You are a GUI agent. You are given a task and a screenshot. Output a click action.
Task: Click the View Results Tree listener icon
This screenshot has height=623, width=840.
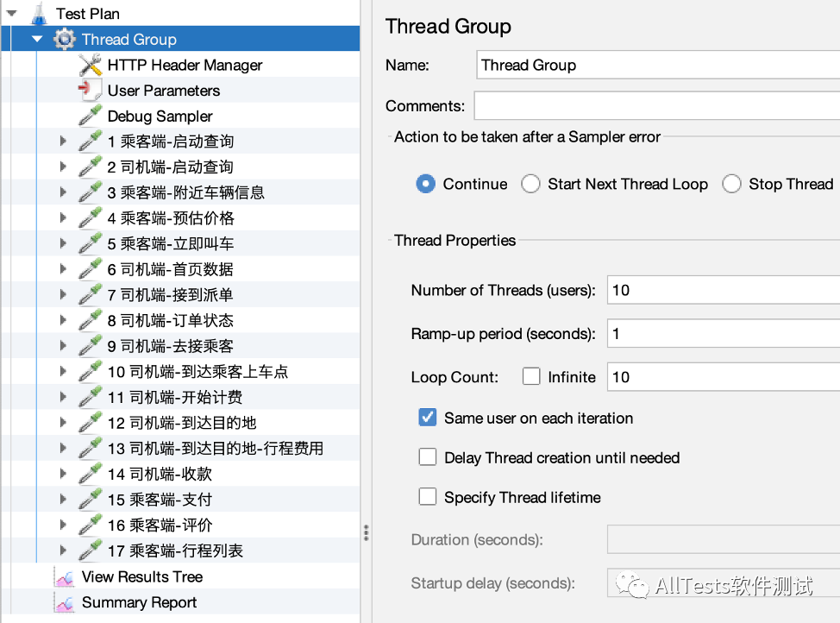65,577
